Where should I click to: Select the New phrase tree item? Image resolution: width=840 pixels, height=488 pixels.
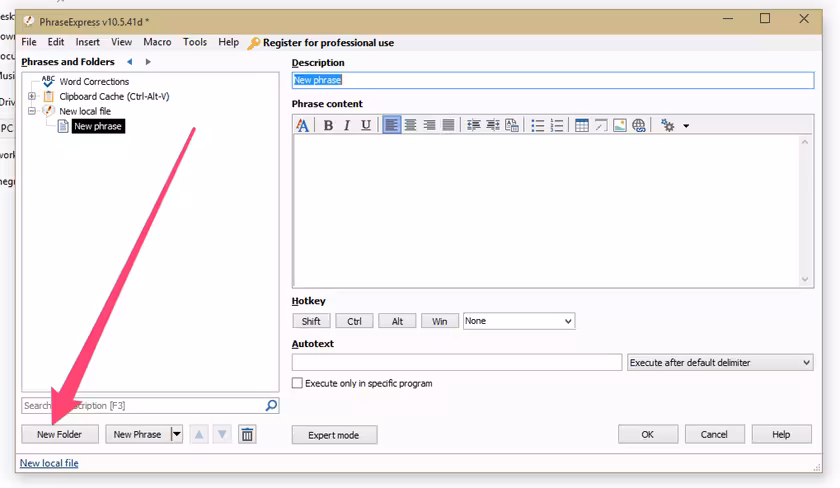coord(98,126)
